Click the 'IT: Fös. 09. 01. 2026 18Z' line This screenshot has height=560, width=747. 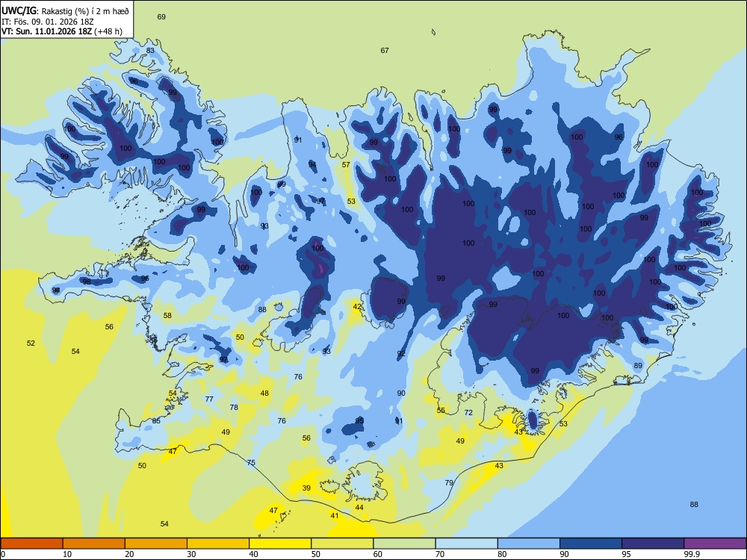pos(48,22)
